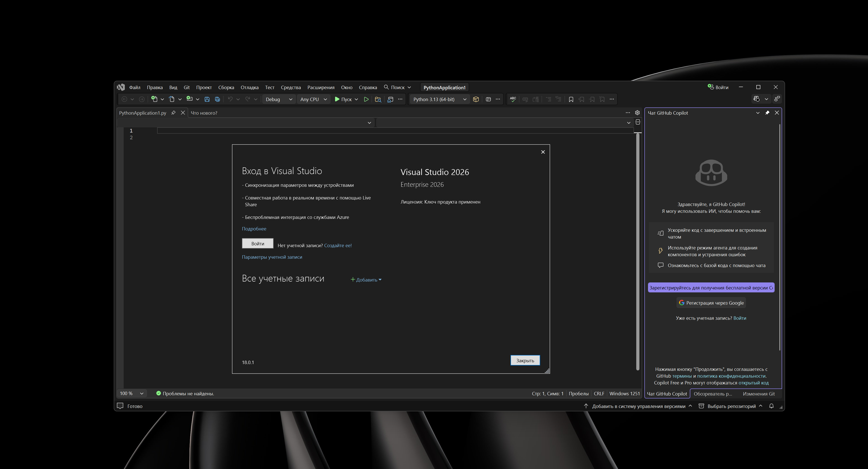Image resolution: width=868 pixels, height=469 pixels.
Task: Start without debugging using outlined play icon
Action: pos(366,99)
